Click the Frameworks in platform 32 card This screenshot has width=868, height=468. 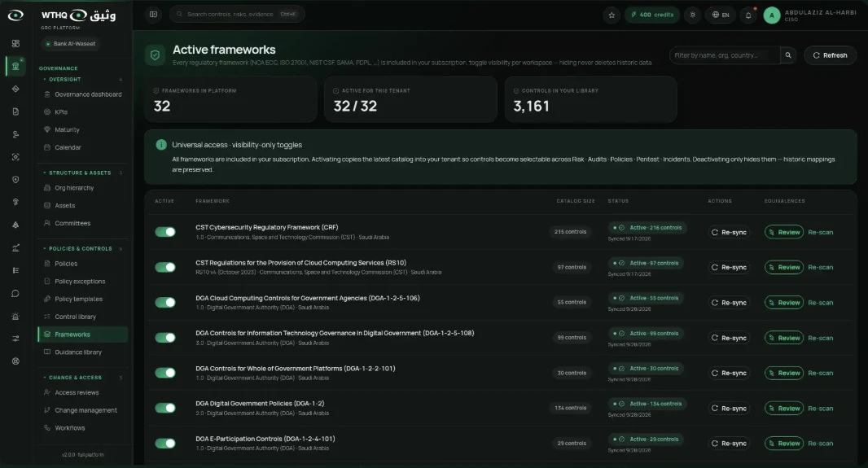[x=230, y=99]
